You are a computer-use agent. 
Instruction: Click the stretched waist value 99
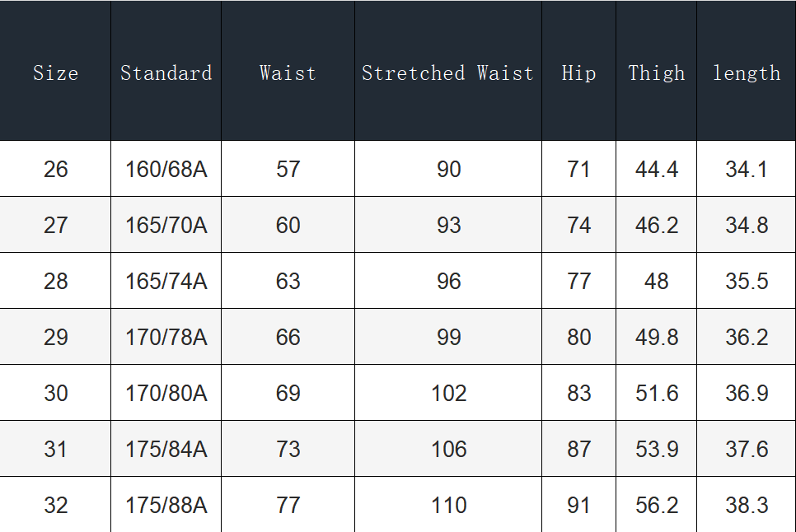click(x=448, y=338)
